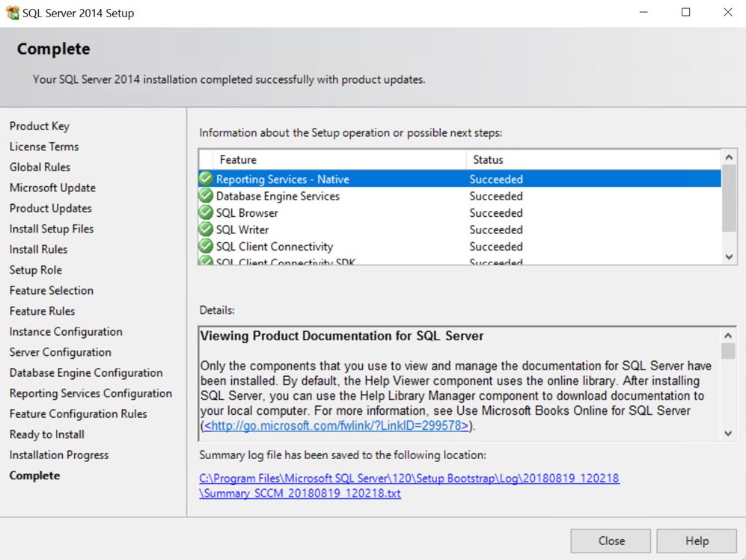Screen dimensions: 746x560
Task: Select the Global Rules step
Action: pos(40,167)
